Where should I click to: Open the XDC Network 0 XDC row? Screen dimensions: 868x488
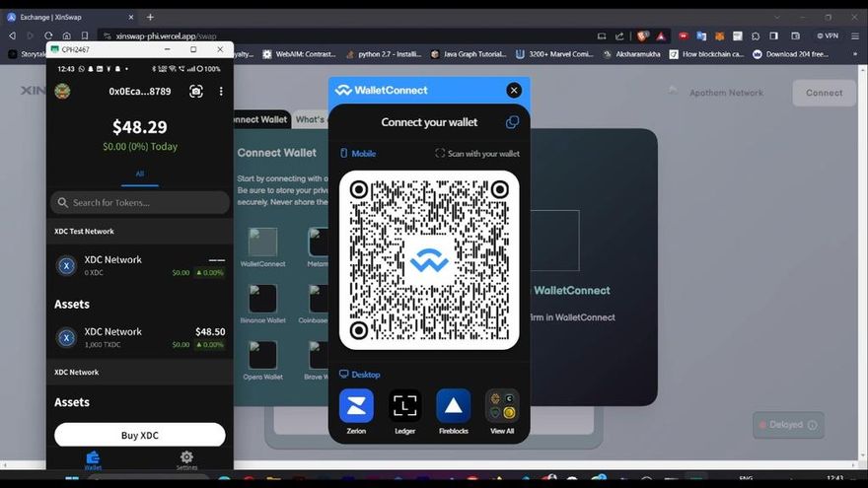point(139,265)
